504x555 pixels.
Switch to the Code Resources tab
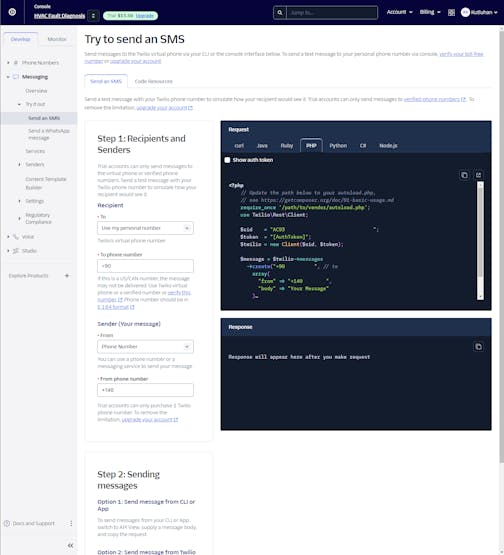tap(154, 81)
